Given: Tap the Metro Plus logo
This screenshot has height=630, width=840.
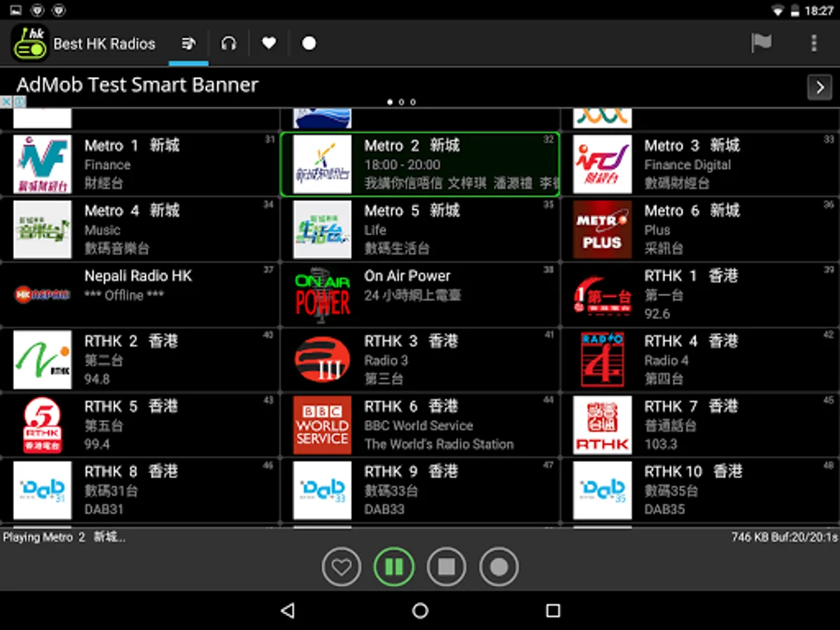Looking at the screenshot, I should tap(602, 230).
